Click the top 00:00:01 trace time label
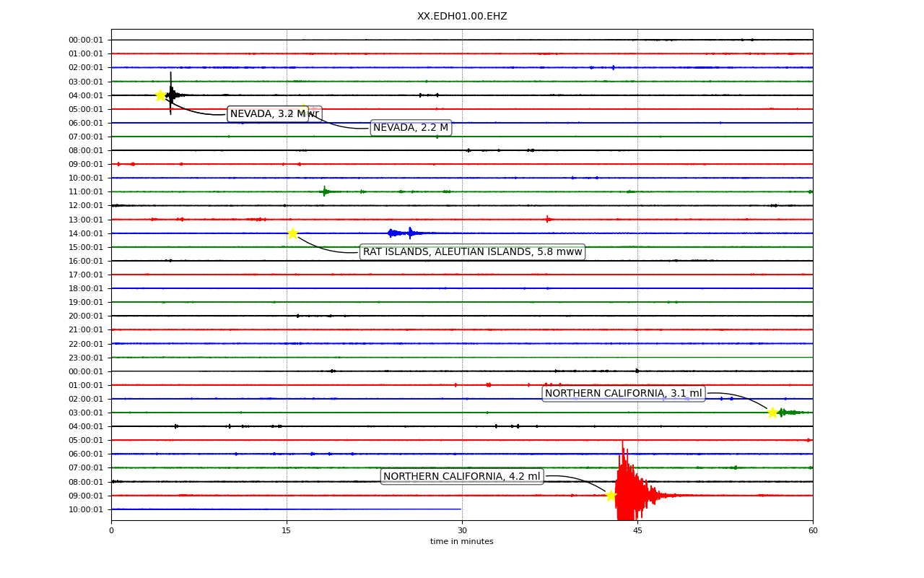 click(x=86, y=40)
